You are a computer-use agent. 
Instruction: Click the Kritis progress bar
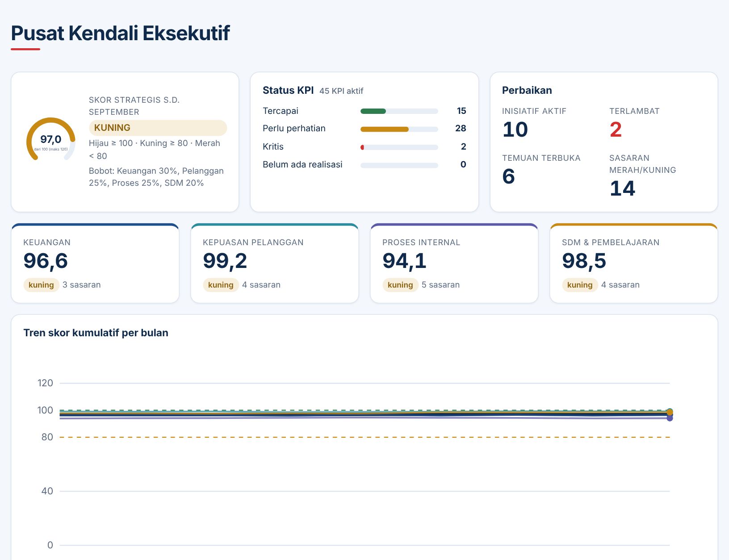(x=399, y=147)
